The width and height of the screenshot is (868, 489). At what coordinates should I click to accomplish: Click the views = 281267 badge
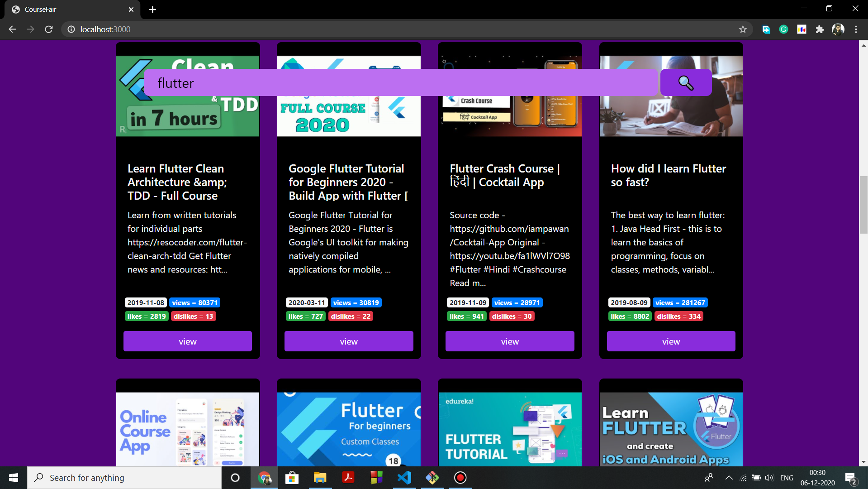coord(680,302)
